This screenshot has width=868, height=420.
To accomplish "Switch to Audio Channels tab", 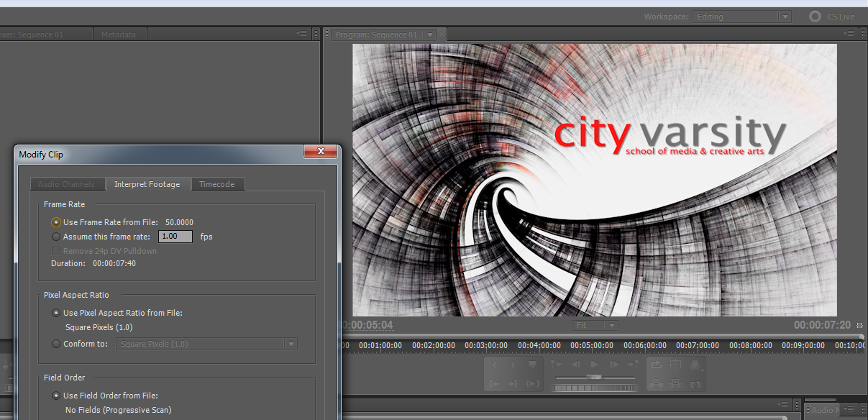I will [x=66, y=184].
